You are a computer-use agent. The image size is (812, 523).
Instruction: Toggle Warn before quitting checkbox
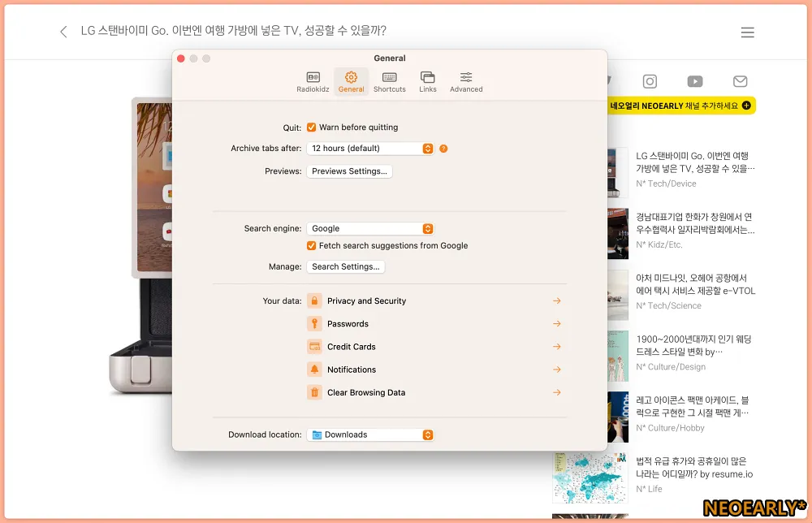tap(311, 128)
